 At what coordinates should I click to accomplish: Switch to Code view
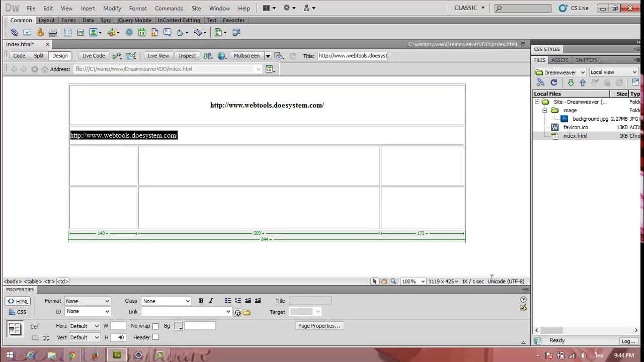pyautogui.click(x=19, y=56)
